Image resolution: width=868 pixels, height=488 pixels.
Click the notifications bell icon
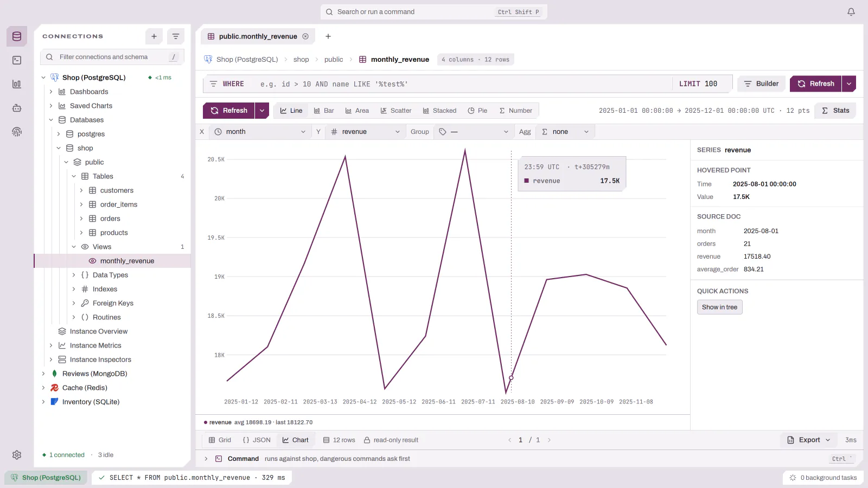(851, 12)
